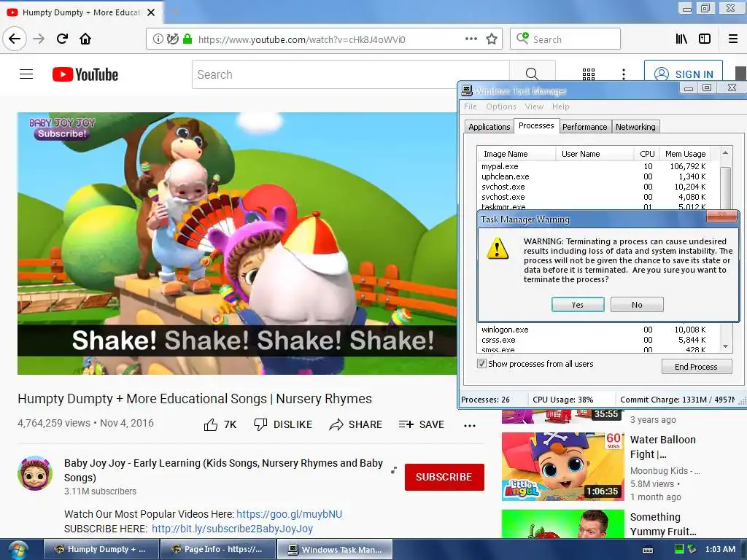Cancel termination with No button
Screen dimensions: 747x560
(x=637, y=305)
